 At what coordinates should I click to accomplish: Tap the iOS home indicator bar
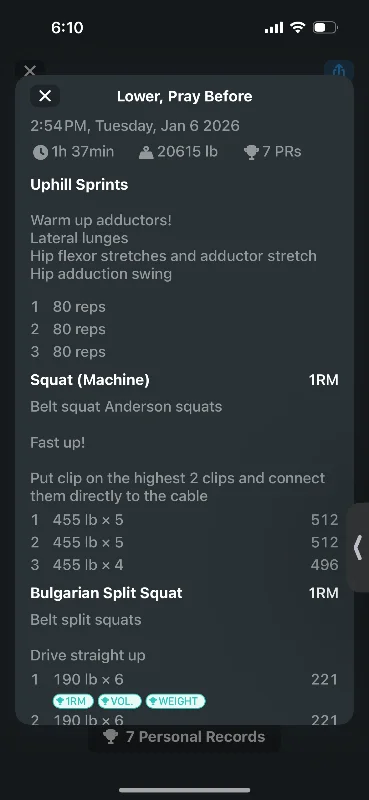184,790
